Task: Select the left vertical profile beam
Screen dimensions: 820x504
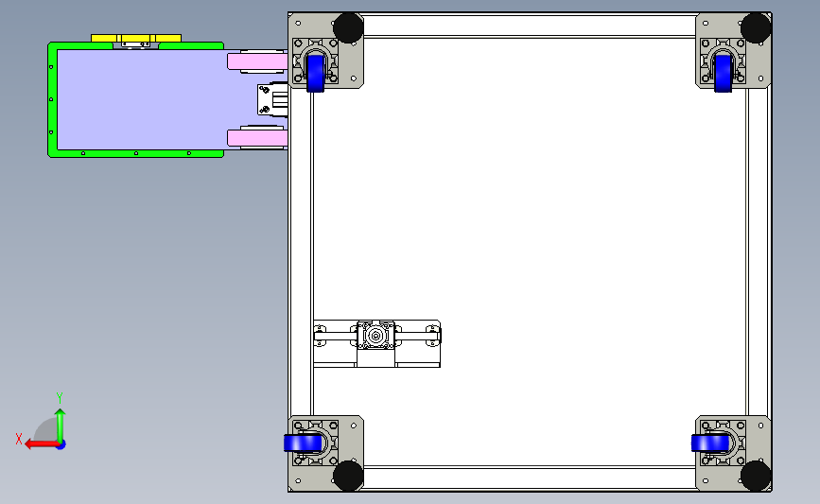Action: [x=301, y=252]
